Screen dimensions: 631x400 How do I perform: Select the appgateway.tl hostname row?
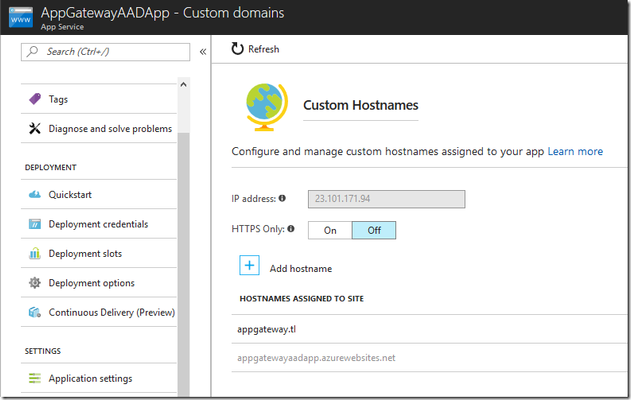pos(429,329)
